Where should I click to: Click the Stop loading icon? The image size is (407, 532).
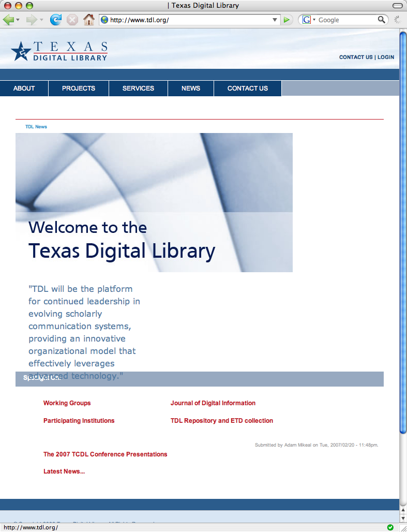72,20
